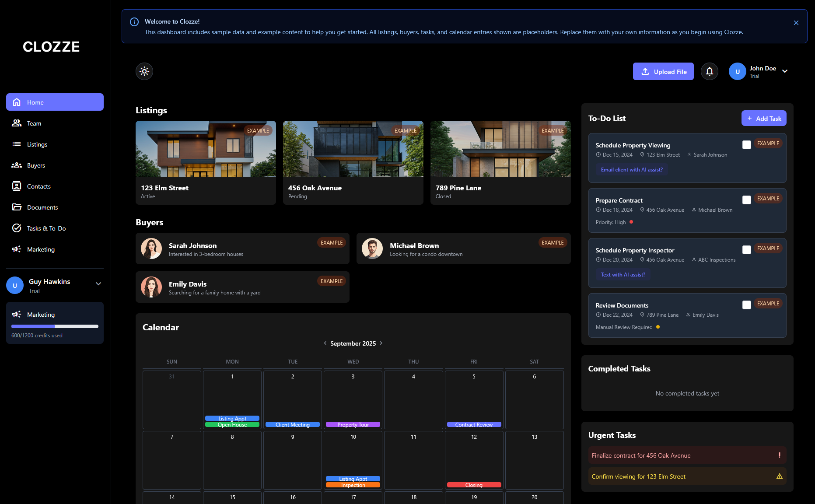Open the Property Tour event on Sept 3
Image resolution: width=815 pixels, height=504 pixels.
tap(353, 425)
